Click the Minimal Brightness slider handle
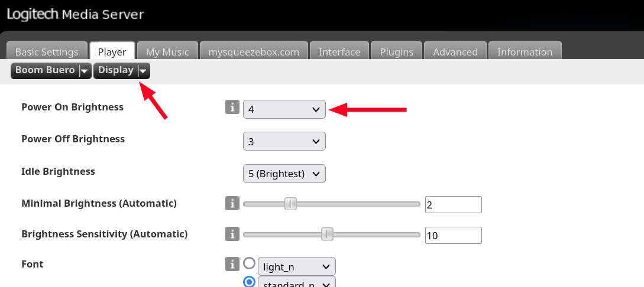The width and height of the screenshot is (644, 287). [x=290, y=204]
